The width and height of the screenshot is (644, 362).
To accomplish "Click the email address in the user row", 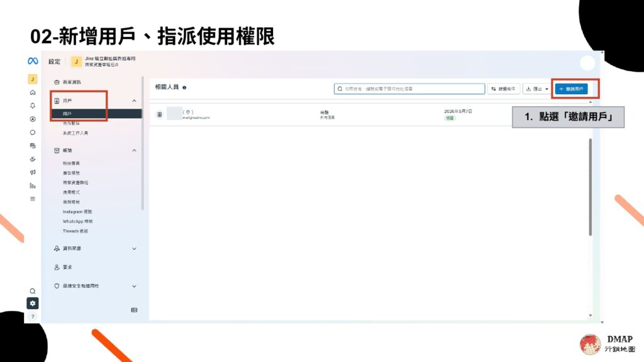I will (196, 118).
